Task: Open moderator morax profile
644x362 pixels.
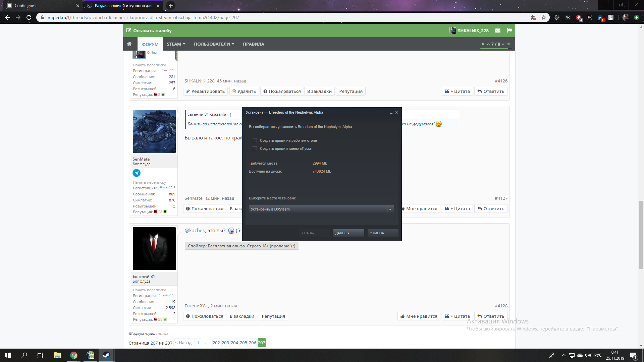Action: pyautogui.click(x=162, y=334)
